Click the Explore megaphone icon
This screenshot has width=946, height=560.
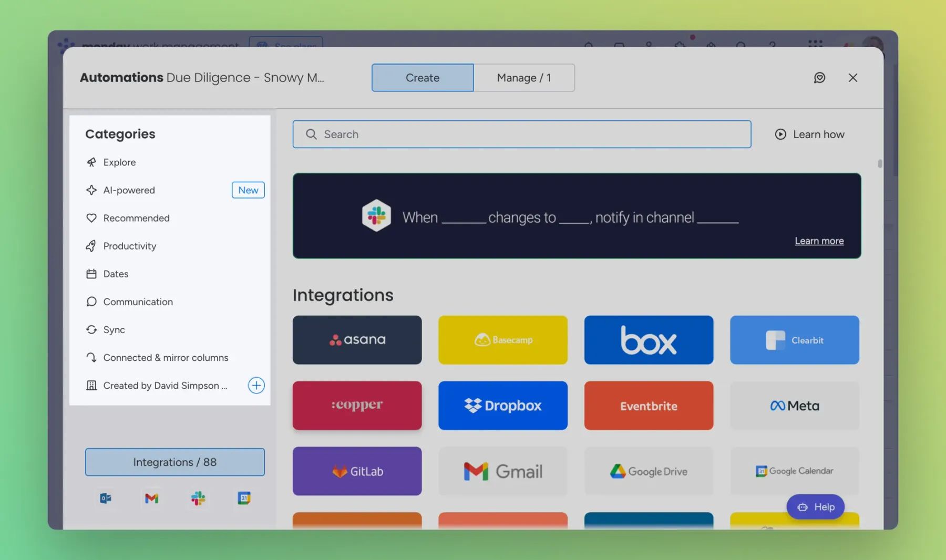coord(91,162)
